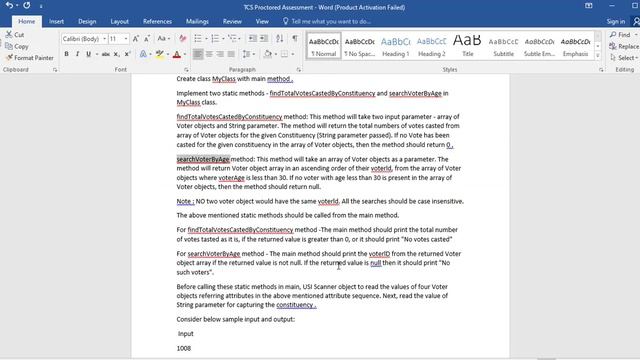Screen dimensions: 640x360
Task: Apply the Subtitle style
Action: tap(503, 46)
